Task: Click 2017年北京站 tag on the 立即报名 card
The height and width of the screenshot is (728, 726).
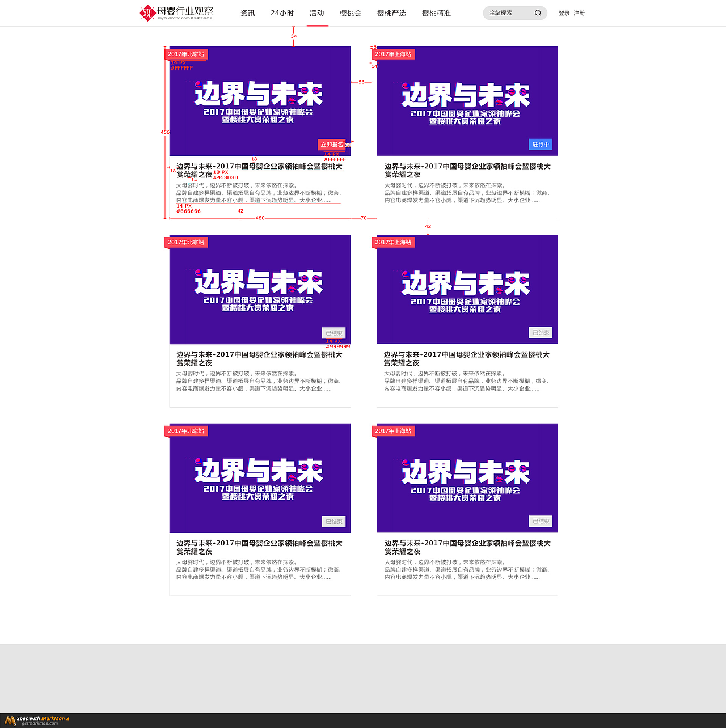Action: tap(186, 54)
